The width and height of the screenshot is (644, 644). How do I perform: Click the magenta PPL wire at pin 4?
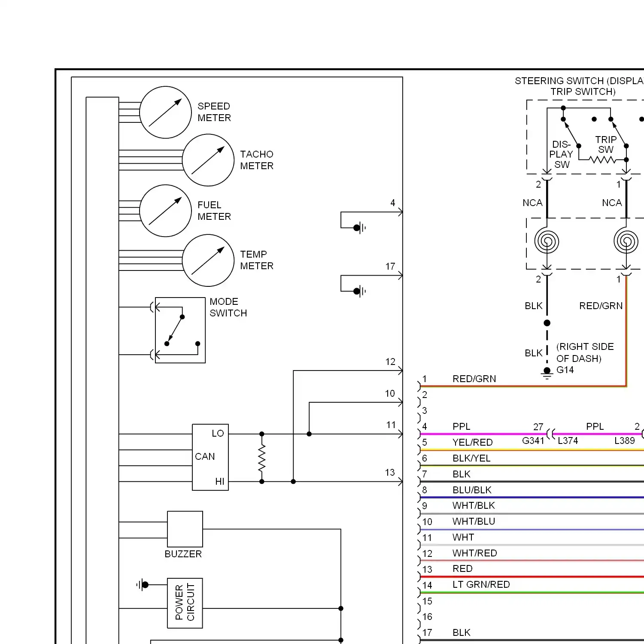pos(483,434)
